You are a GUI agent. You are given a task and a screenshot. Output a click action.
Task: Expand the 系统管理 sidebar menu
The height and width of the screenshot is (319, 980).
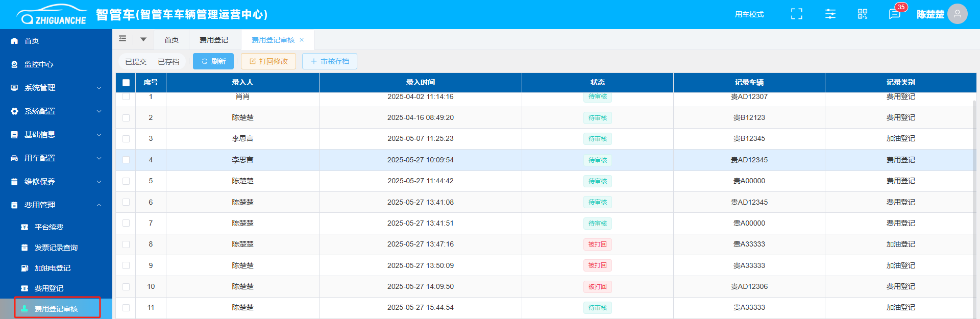pyautogui.click(x=56, y=88)
